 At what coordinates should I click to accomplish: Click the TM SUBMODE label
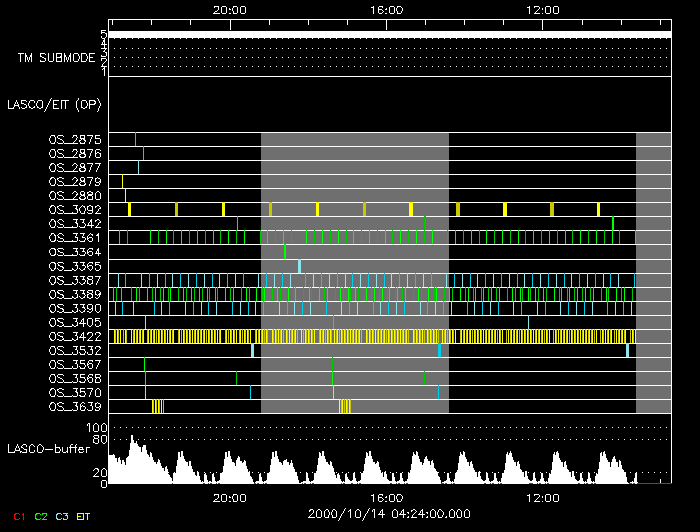coord(56,58)
